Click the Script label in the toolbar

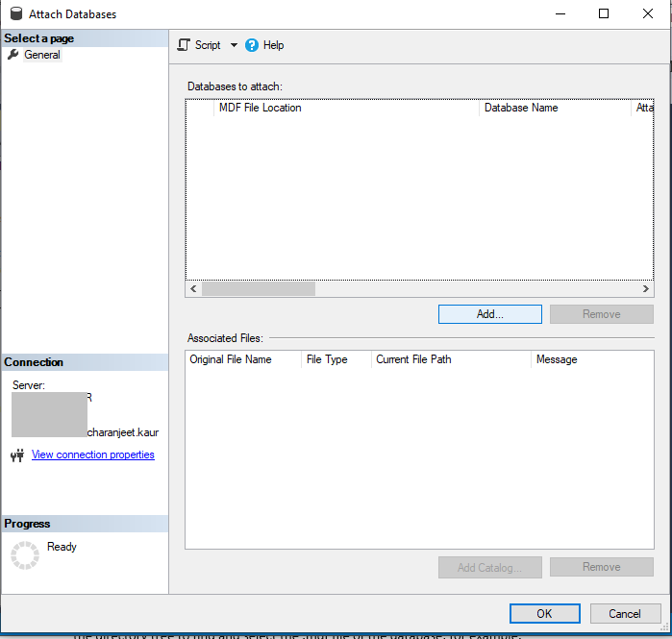(208, 45)
